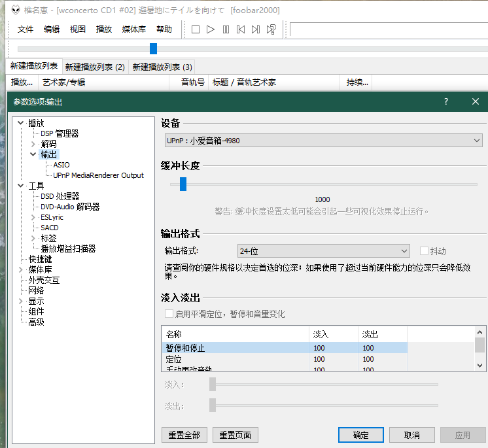
Task: Enable the 抖动 dither checkbox
Action: 424,250
